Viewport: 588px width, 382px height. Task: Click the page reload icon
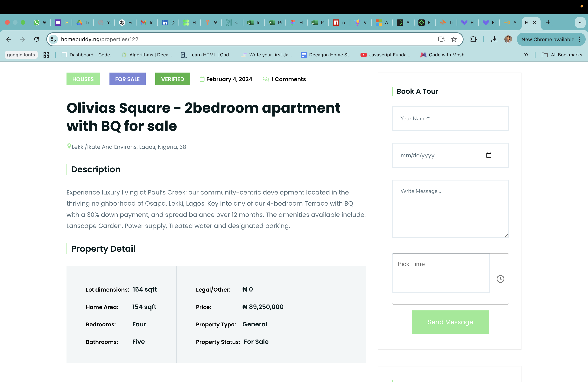tap(37, 39)
